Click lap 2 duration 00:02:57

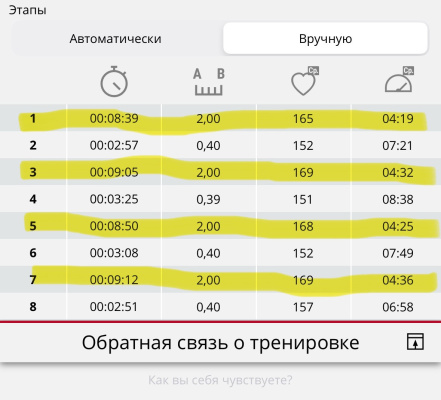[x=114, y=145]
